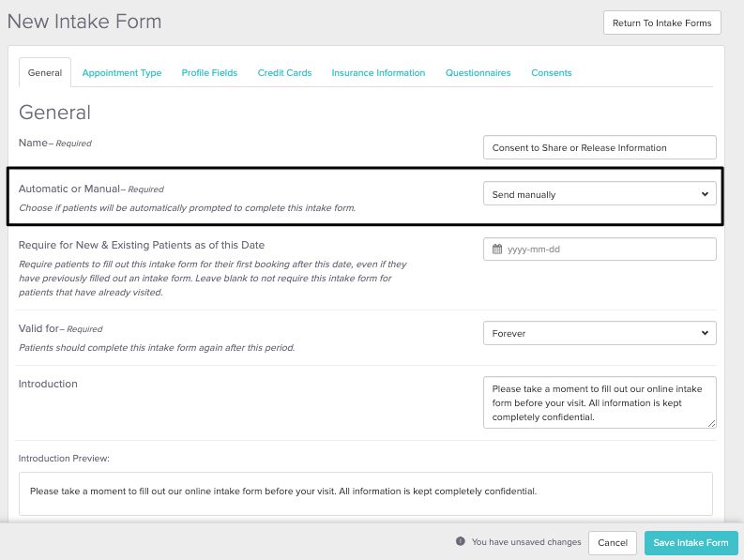This screenshot has height=560, width=744.
Task: Click 'Choose if patients will be automatically prompted' hint
Action: [x=187, y=208]
